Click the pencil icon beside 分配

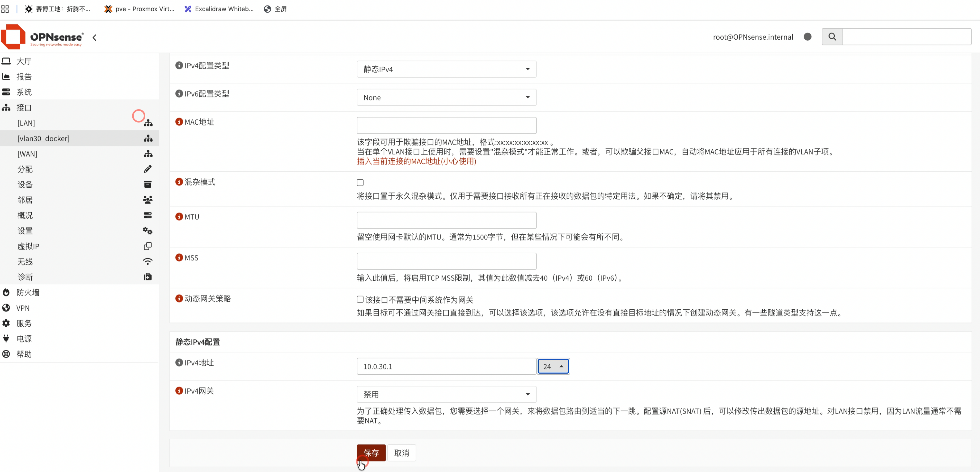tap(147, 169)
